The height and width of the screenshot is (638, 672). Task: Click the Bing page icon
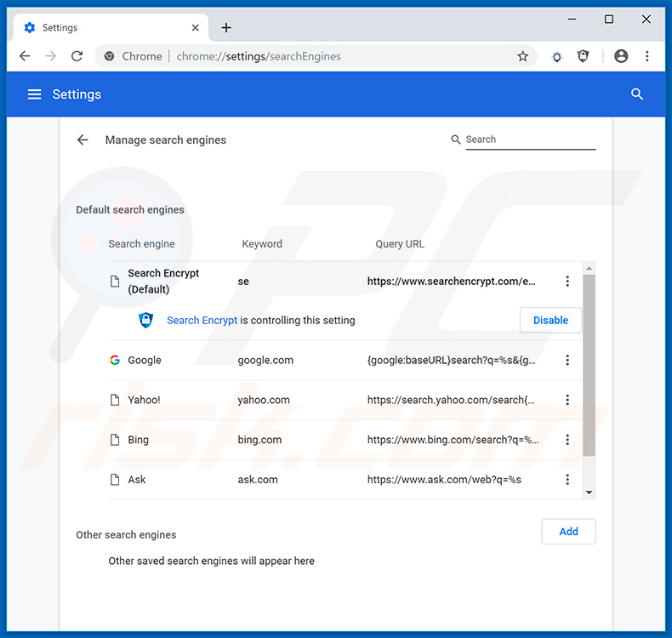(x=115, y=440)
